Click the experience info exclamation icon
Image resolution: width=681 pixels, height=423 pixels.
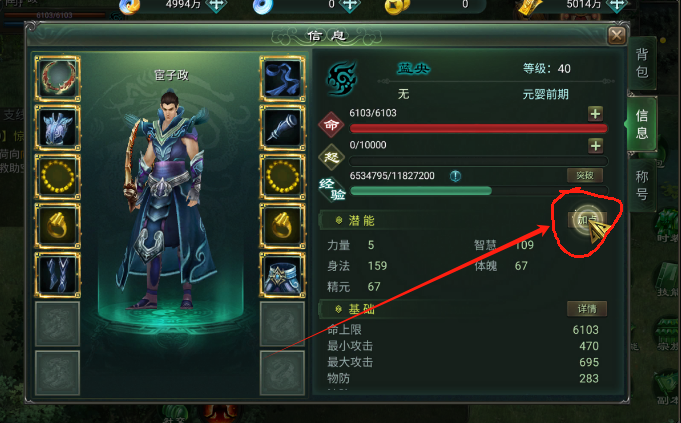click(x=455, y=176)
